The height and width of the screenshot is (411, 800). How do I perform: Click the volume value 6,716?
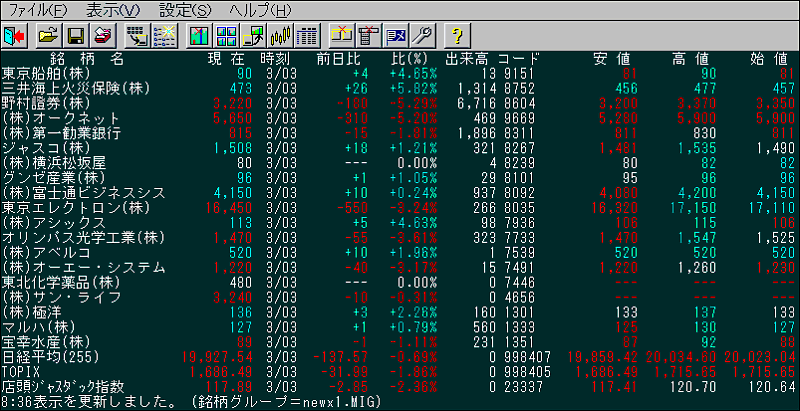click(x=475, y=103)
